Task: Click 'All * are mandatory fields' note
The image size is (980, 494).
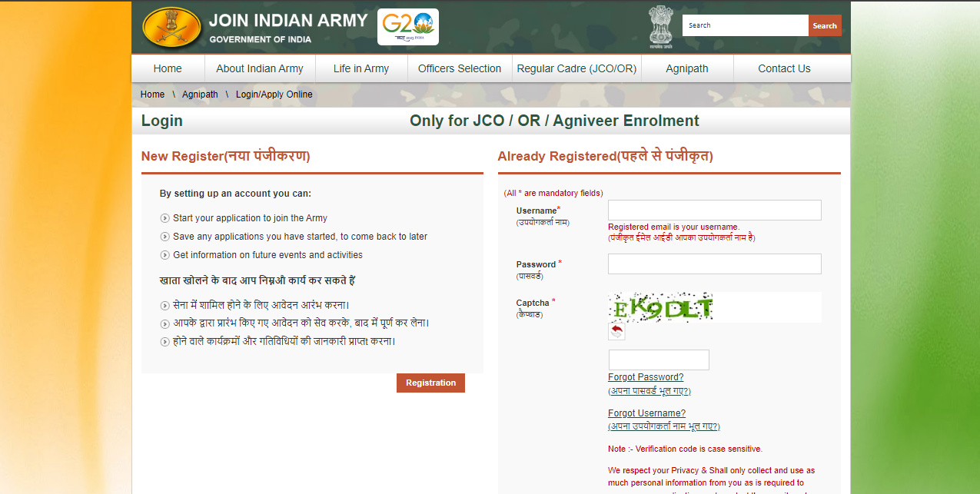Action: click(x=553, y=193)
